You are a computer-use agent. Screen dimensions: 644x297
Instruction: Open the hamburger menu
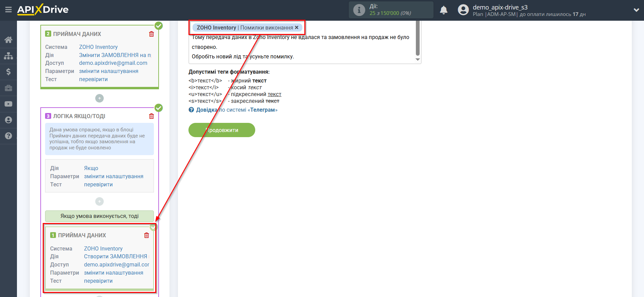[x=8, y=10]
